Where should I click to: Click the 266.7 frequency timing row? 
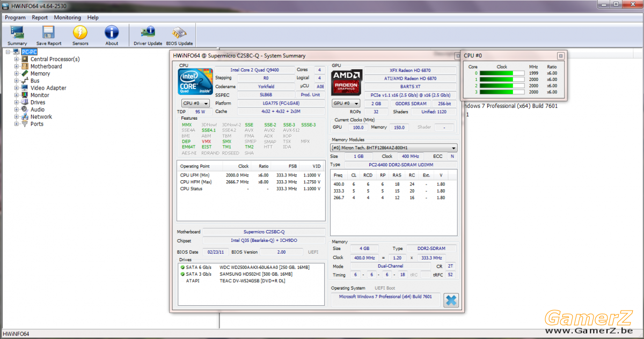point(394,197)
